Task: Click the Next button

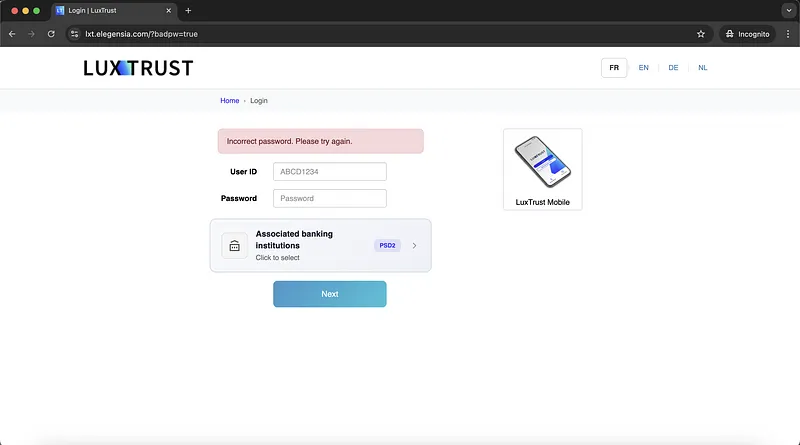Action: pyautogui.click(x=330, y=294)
